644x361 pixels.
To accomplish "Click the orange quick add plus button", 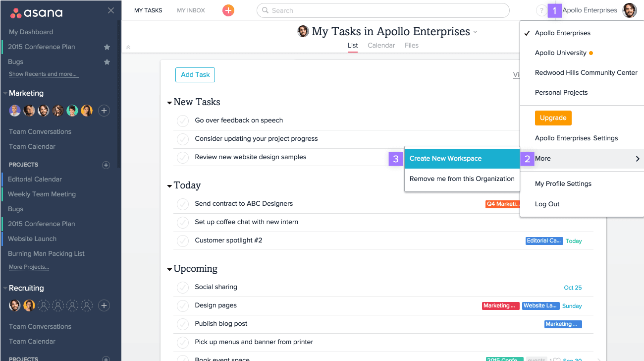I will (228, 10).
